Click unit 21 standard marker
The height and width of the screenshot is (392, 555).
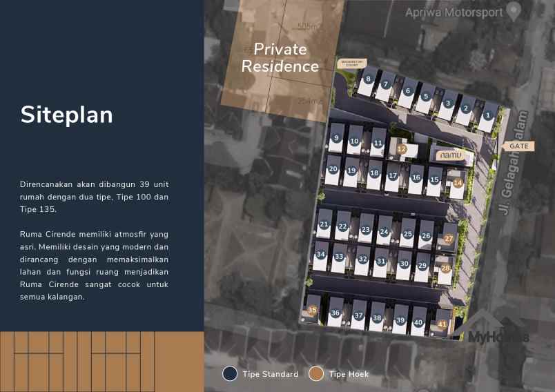324,224
